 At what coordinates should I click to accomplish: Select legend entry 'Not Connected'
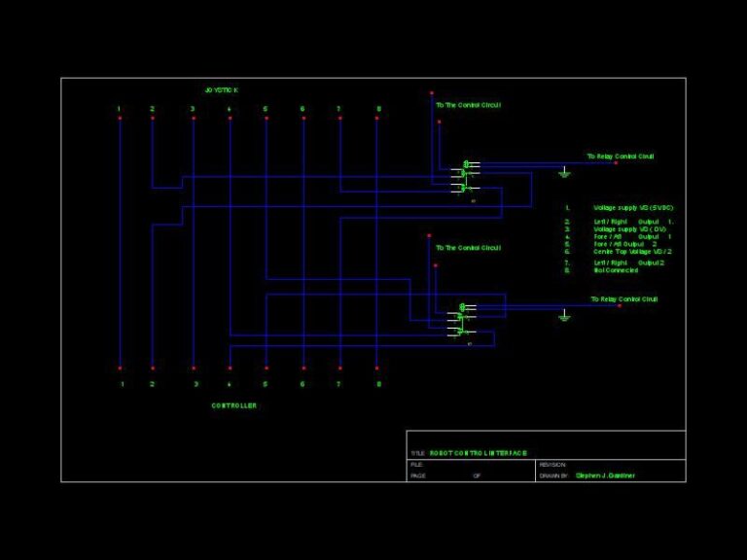click(x=616, y=270)
